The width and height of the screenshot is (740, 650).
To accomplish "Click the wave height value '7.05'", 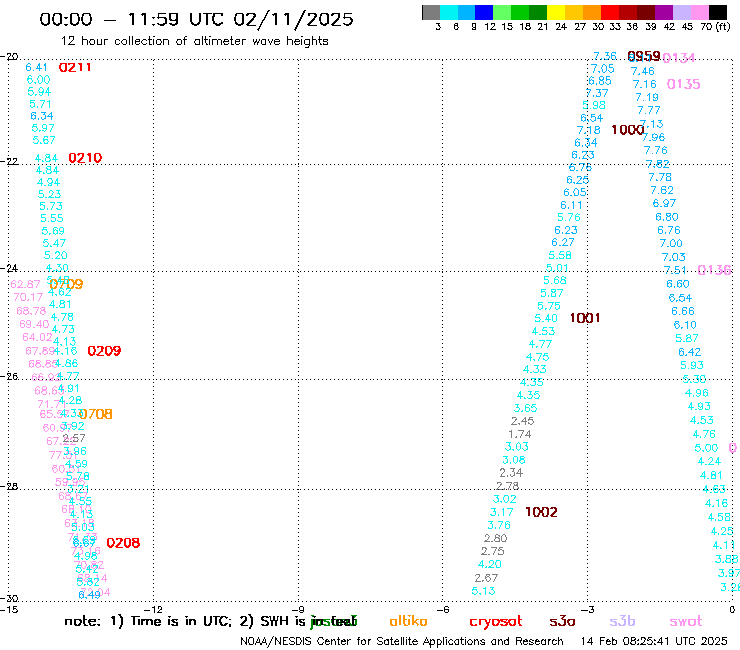I will [603, 68].
